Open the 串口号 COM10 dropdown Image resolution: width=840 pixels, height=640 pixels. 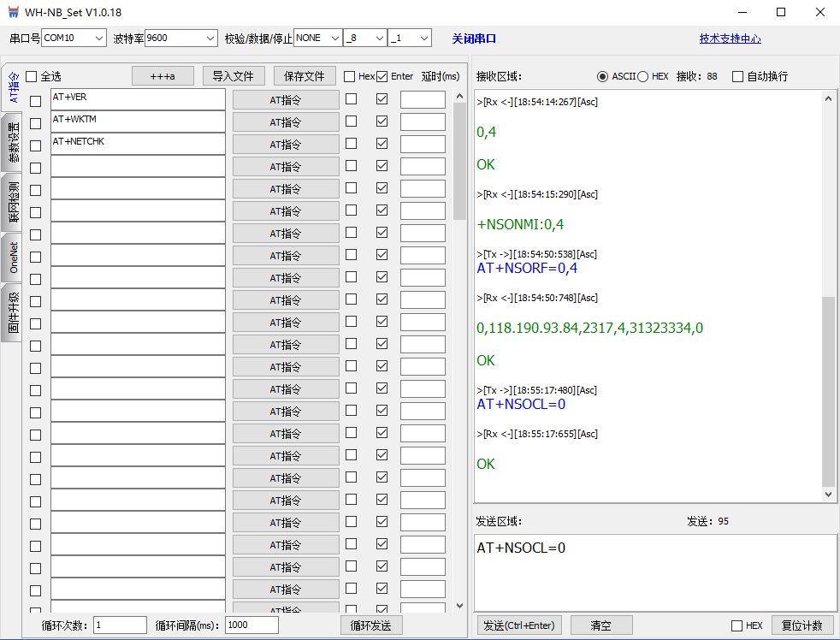tap(74, 38)
